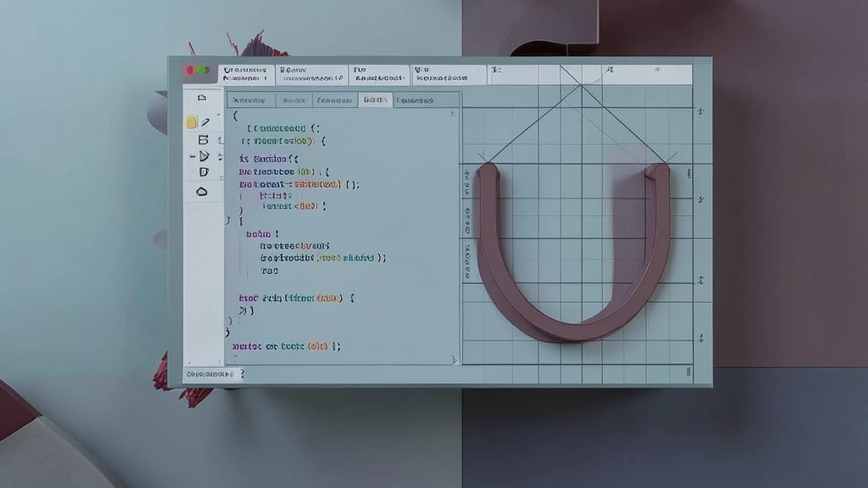Click the small icon at viewport's bottom-right corner
868x488 pixels.
(689, 371)
